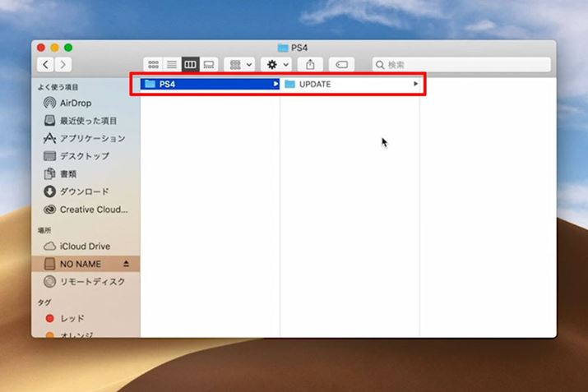Viewport: 588px width, 392px height.
Task: Click the Edit Tags toolbar icon
Action: (341, 65)
